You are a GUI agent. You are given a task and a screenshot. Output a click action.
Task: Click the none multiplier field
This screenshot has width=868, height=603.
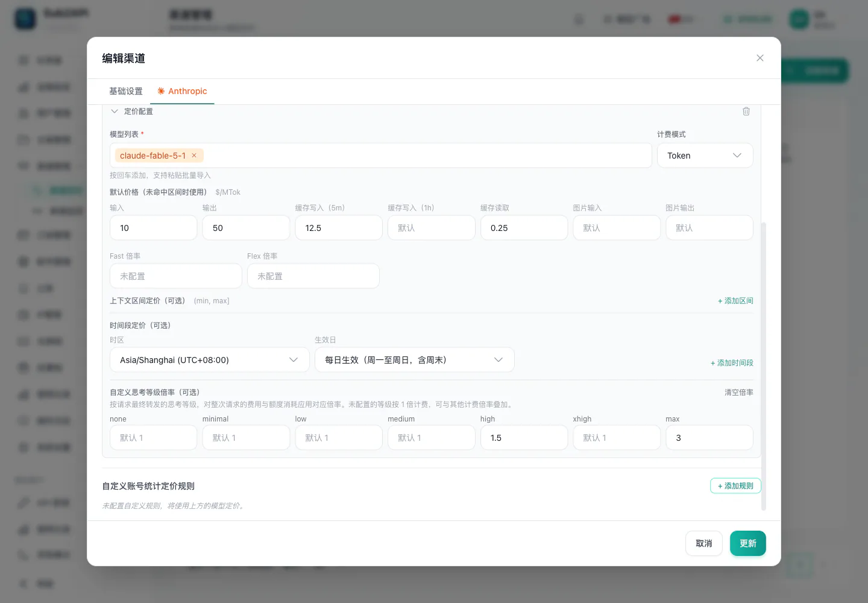pyautogui.click(x=154, y=438)
